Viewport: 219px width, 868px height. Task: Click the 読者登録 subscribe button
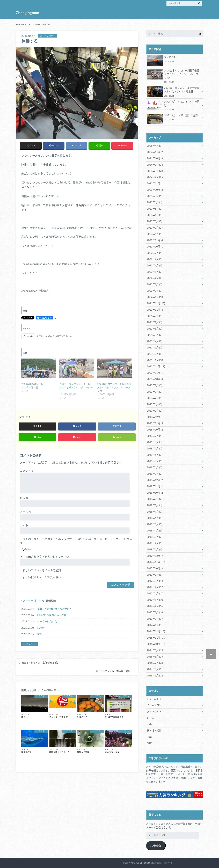coord(156,845)
